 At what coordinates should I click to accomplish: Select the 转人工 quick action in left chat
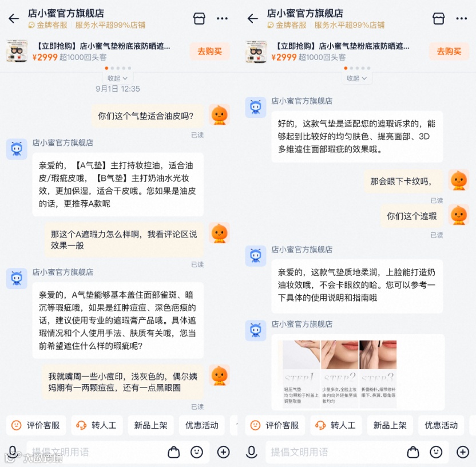point(97,425)
